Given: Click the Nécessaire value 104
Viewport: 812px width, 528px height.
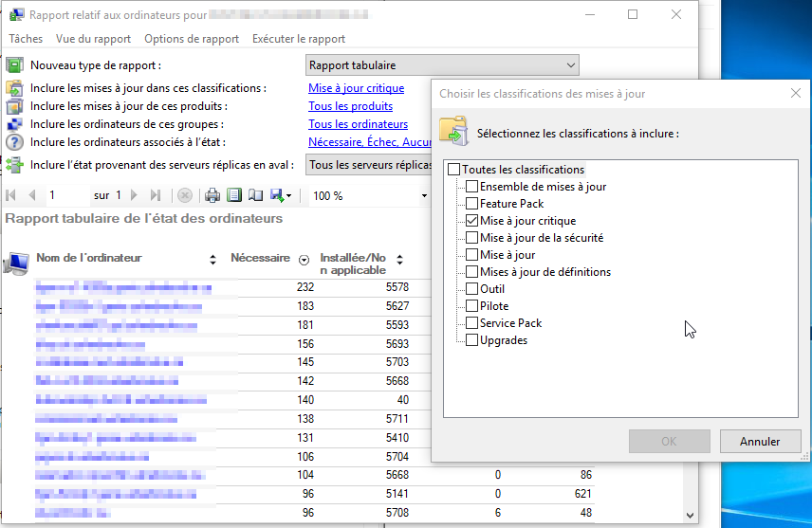Looking at the screenshot, I should click(305, 475).
